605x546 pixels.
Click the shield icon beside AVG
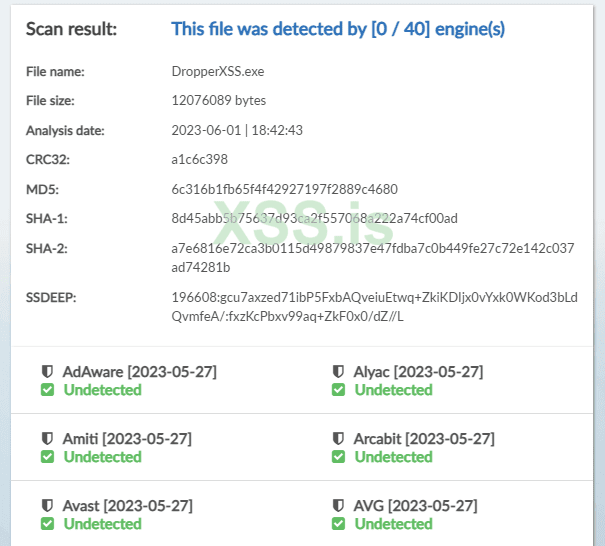(x=338, y=506)
